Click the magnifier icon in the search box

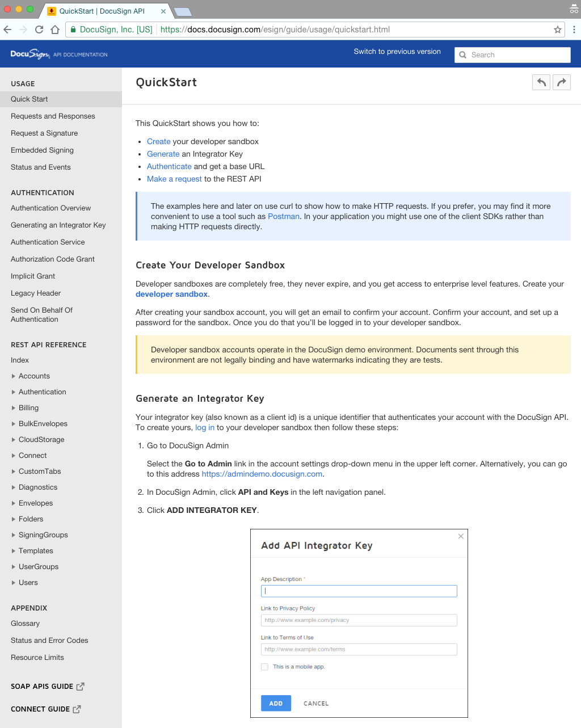click(x=463, y=54)
